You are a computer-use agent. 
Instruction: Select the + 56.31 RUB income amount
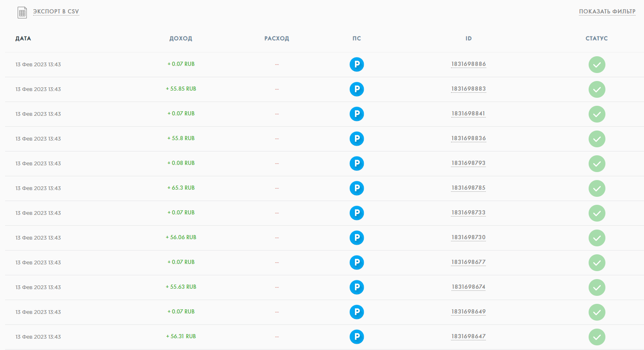[x=181, y=337]
